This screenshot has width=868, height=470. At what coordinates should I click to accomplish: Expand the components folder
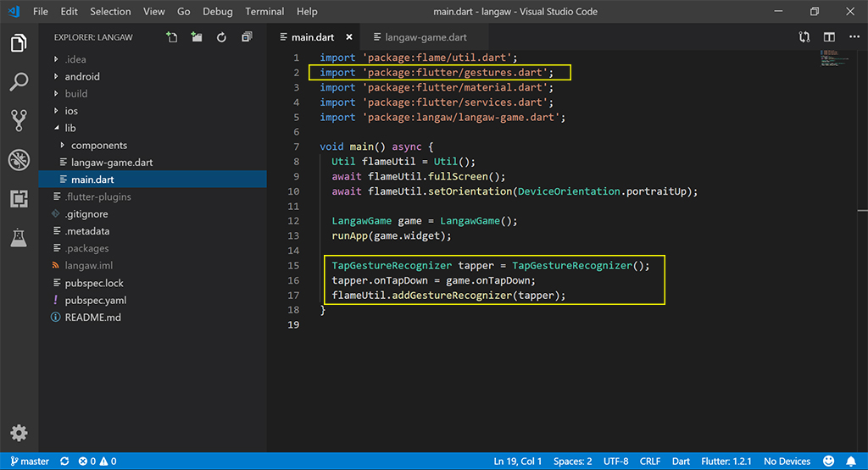(x=98, y=145)
